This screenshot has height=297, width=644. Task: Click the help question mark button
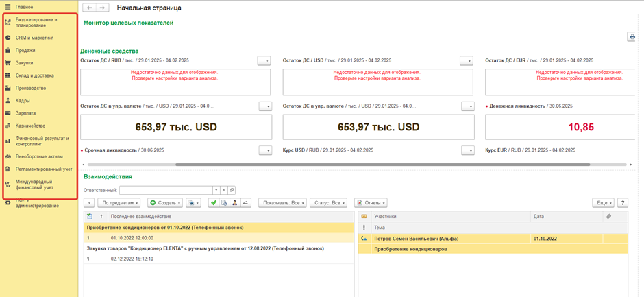pos(623,203)
